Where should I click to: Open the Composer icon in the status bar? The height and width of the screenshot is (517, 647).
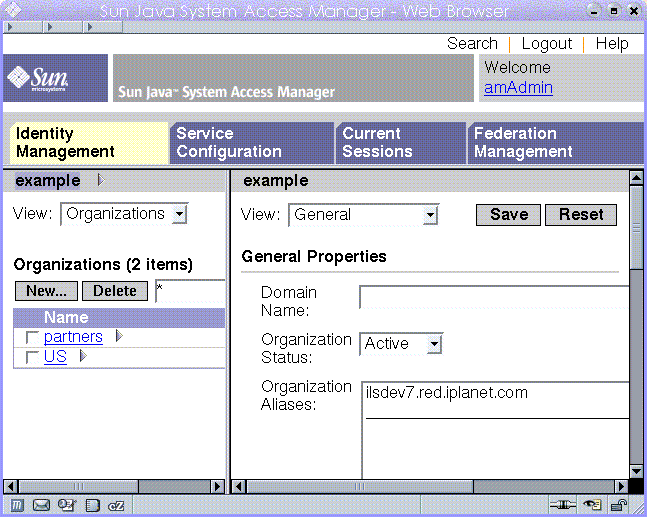click(67, 505)
